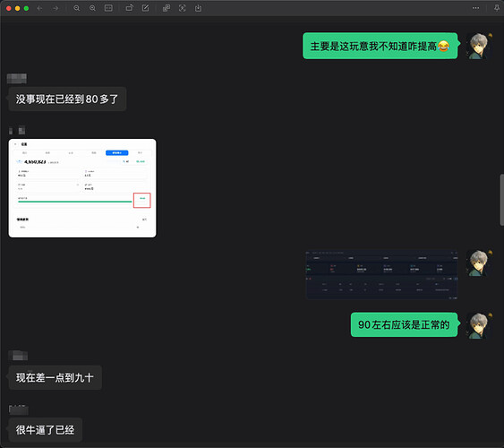
Task: Select the green "主要是这玩意我不知道咋提高" message
Action: 380,46
